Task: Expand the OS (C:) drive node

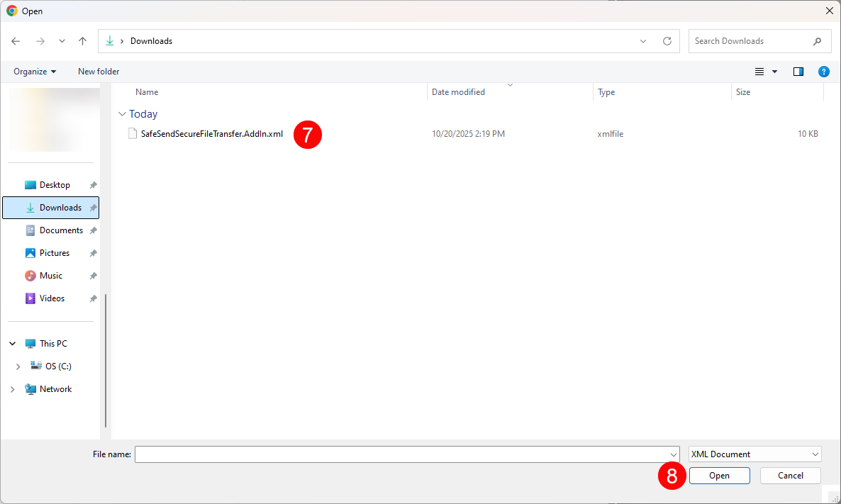Action: [x=18, y=366]
